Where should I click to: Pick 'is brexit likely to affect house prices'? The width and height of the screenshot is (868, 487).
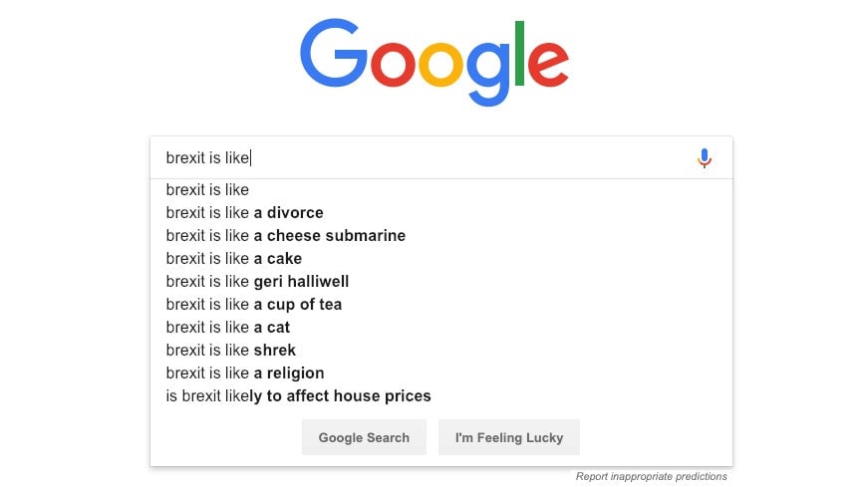[441, 396]
